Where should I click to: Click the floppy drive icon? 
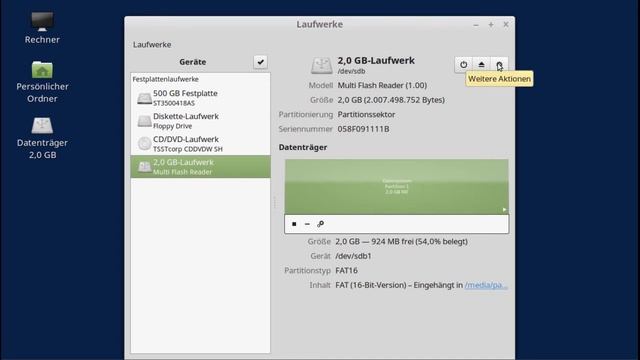click(x=144, y=121)
